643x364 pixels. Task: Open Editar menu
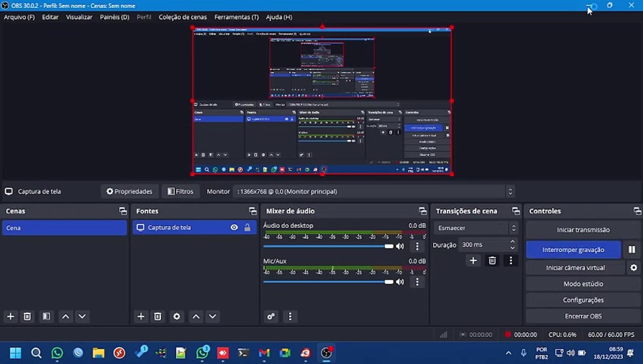pyautogui.click(x=51, y=17)
